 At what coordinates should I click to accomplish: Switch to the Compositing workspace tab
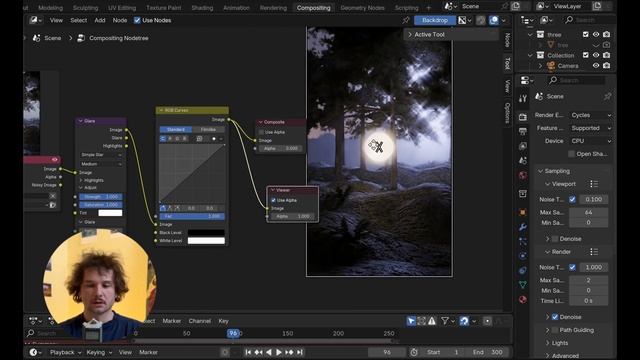click(x=313, y=8)
